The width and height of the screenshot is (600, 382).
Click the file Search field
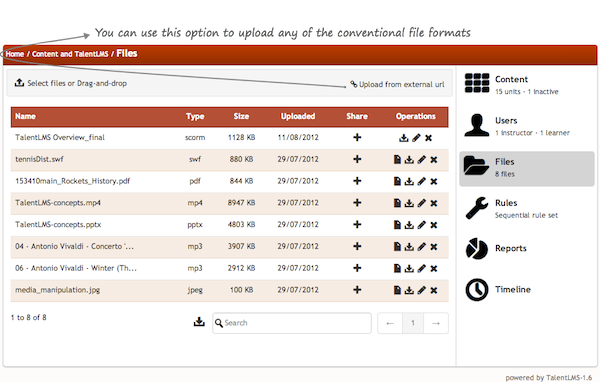(292, 323)
